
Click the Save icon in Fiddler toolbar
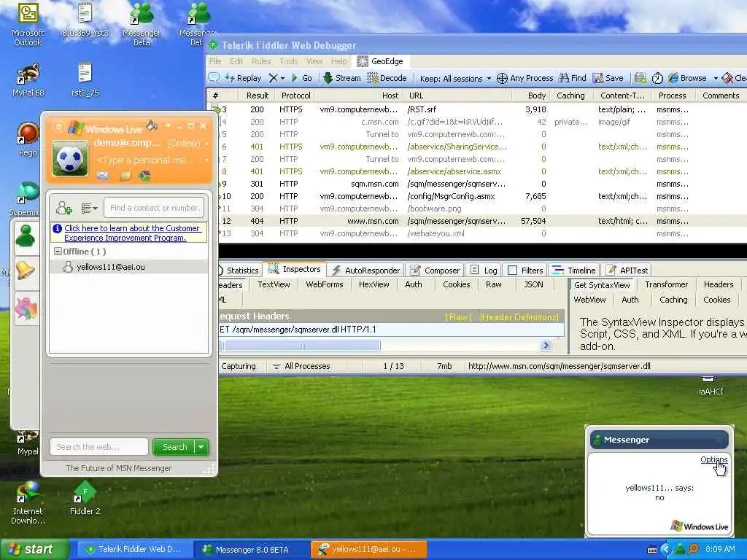pyautogui.click(x=597, y=78)
